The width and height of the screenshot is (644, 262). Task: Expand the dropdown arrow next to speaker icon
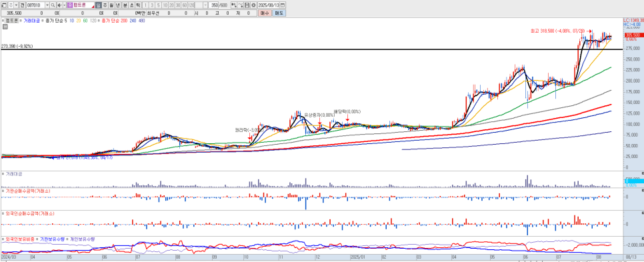65,5
